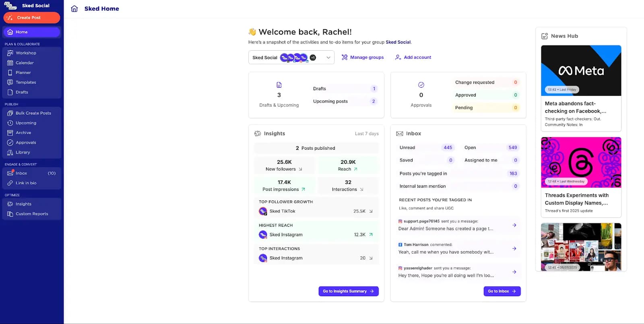Select the Planner icon in sidebar
The height and width of the screenshot is (324, 644).
click(10, 73)
